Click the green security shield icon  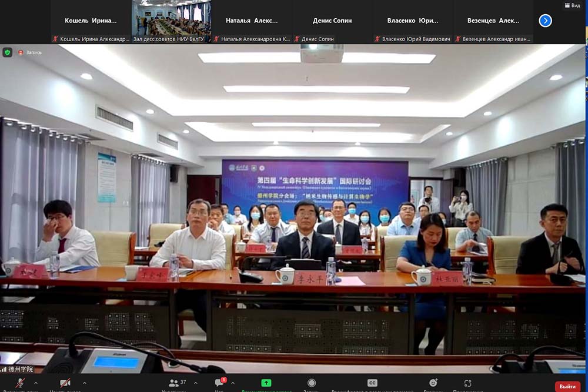pos(7,52)
